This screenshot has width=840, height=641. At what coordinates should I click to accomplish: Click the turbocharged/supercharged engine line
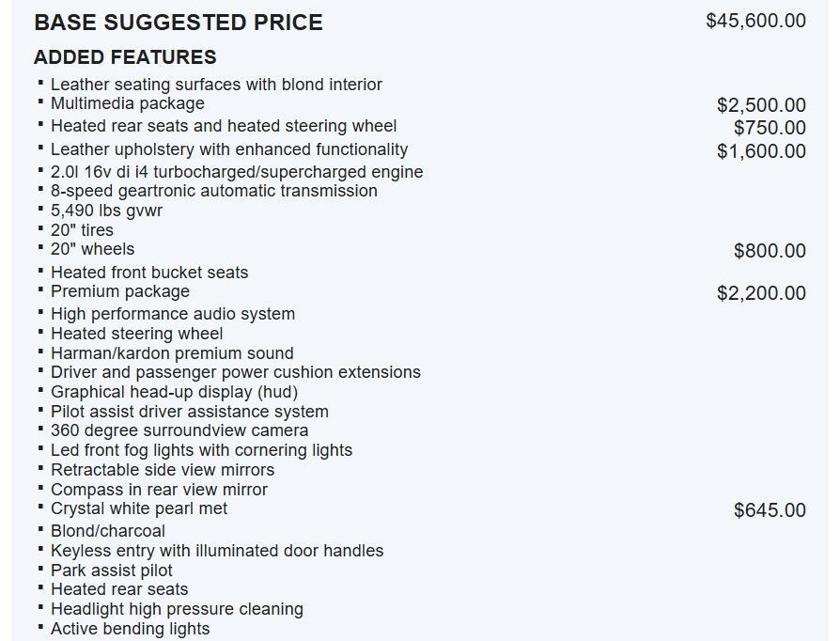click(237, 171)
